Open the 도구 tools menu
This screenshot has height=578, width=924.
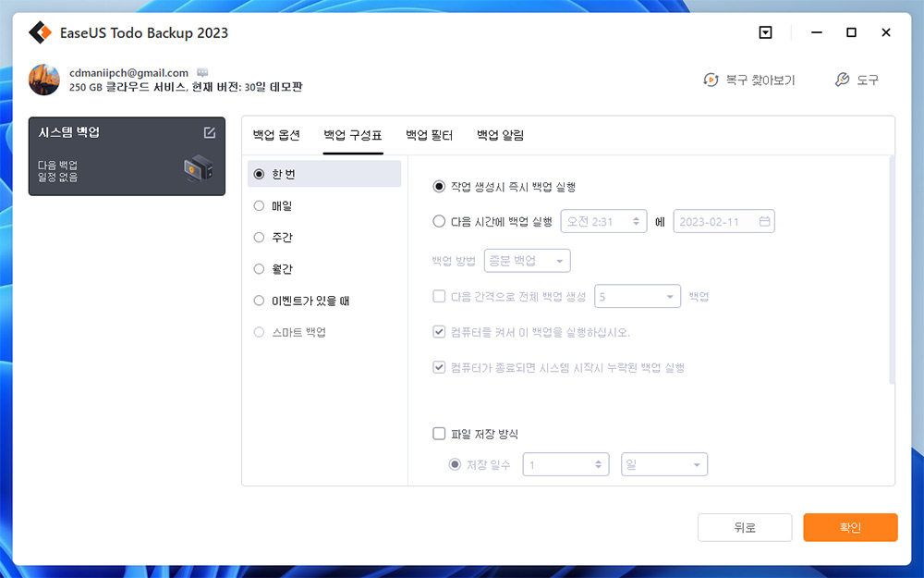tap(868, 80)
